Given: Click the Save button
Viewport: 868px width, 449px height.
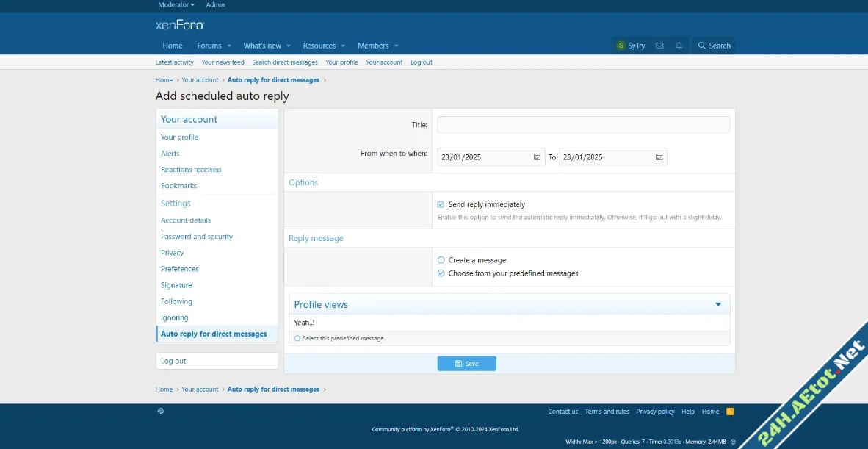Looking at the screenshot, I should (x=466, y=364).
